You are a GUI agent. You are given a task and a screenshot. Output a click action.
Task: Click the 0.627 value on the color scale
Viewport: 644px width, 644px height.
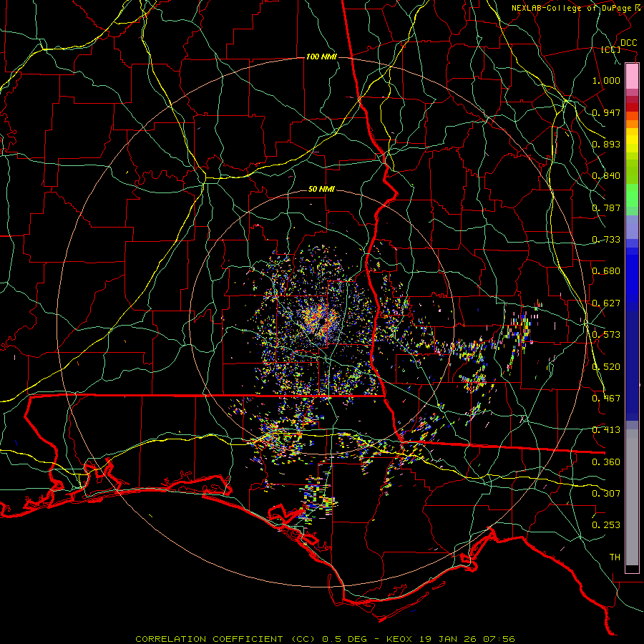[606, 303]
